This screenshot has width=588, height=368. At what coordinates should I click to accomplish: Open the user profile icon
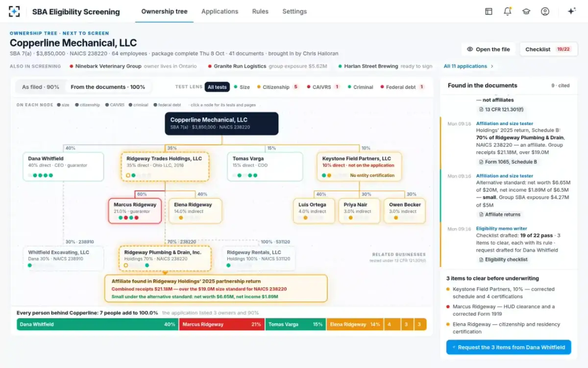coord(545,11)
